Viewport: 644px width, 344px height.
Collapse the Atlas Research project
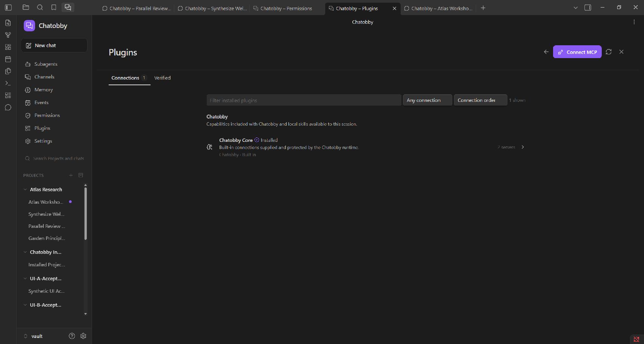pos(25,189)
